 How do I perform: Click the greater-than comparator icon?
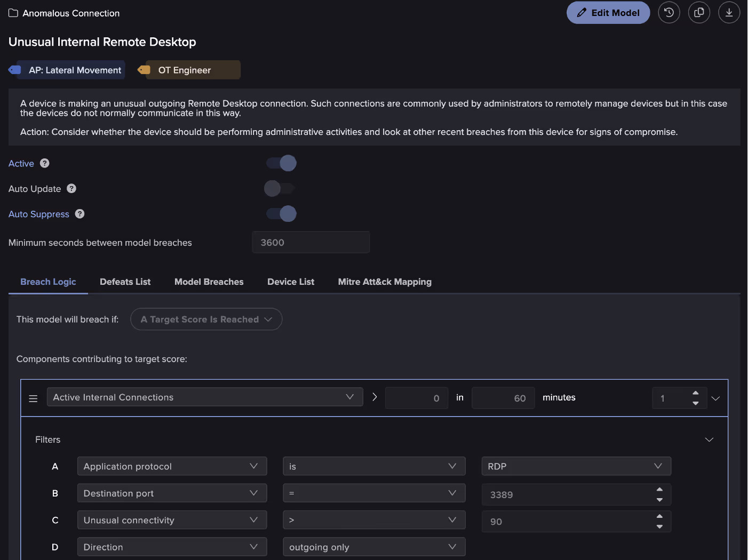pyautogui.click(x=375, y=397)
